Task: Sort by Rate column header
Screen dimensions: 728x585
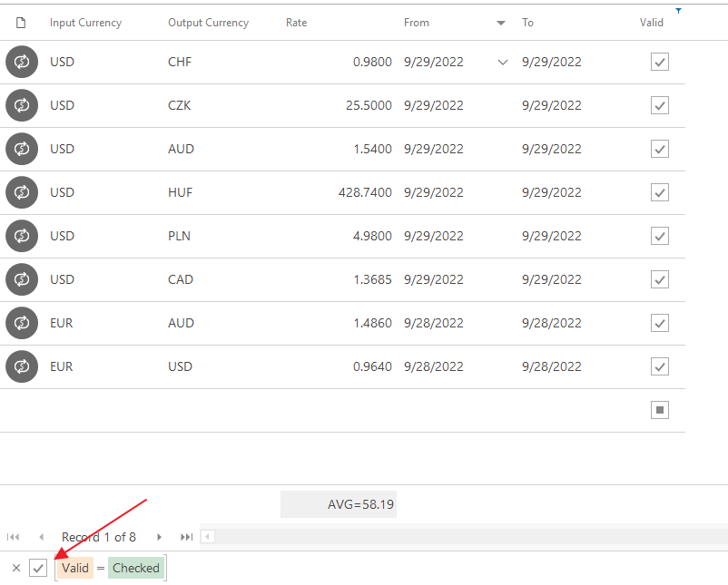Action: [x=297, y=23]
